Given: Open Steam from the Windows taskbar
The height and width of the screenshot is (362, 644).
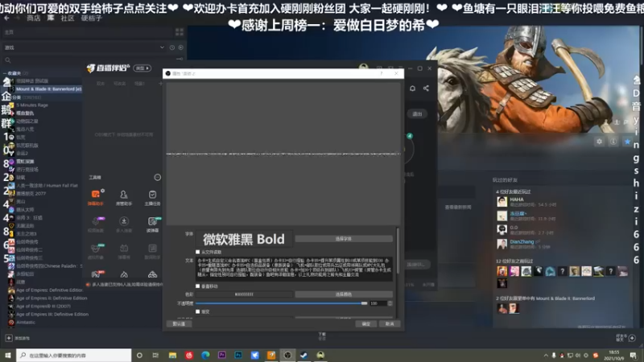Looking at the screenshot, I should (x=304, y=355).
